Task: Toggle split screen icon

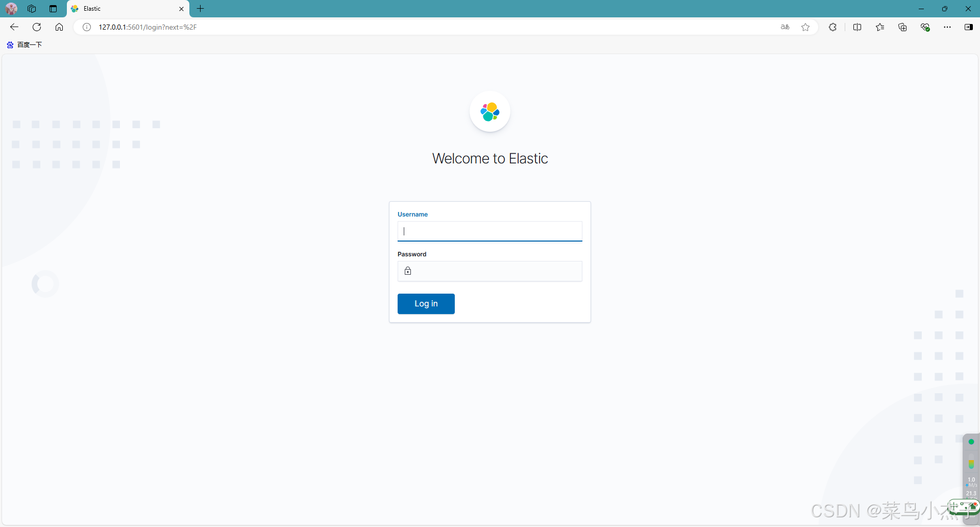Action: point(857,27)
